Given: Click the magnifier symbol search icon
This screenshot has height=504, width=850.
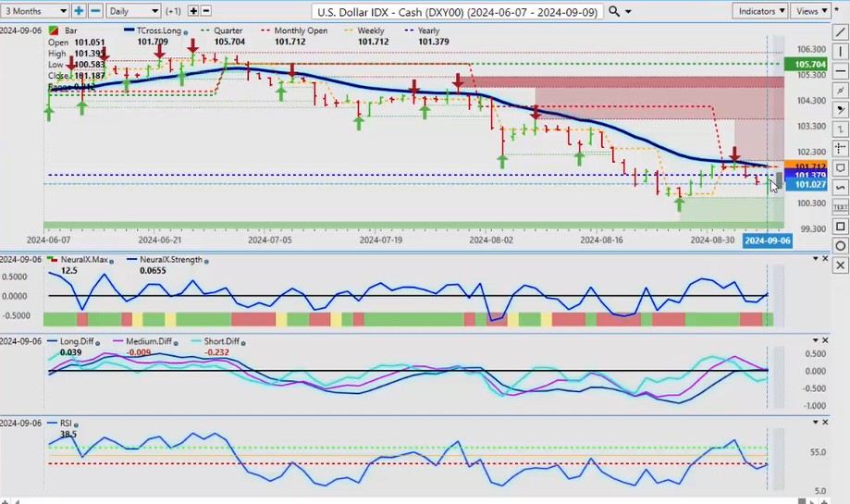Looking at the screenshot, I should tap(615, 11).
